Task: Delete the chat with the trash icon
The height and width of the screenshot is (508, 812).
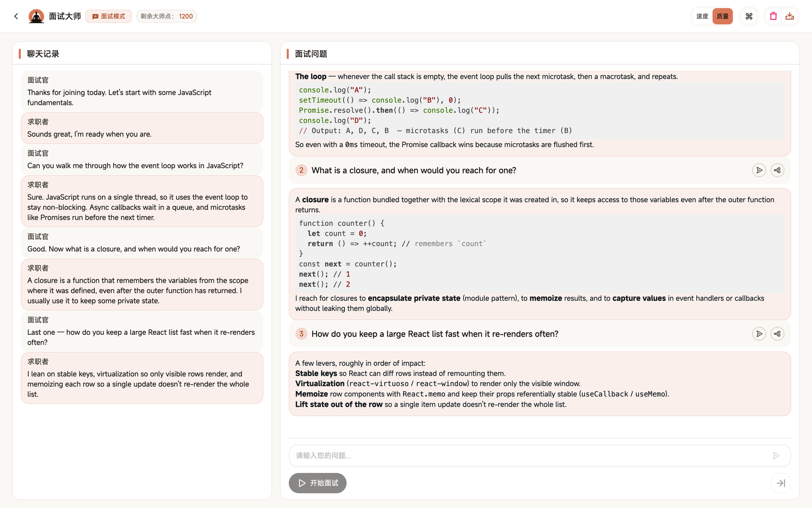Action: coord(773,16)
